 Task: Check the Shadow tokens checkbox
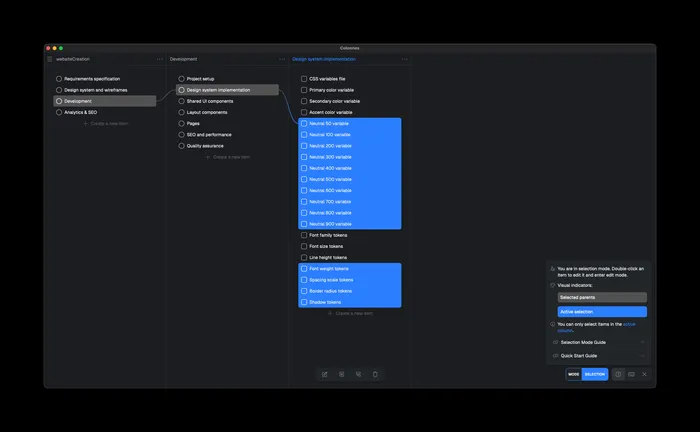pyautogui.click(x=304, y=302)
